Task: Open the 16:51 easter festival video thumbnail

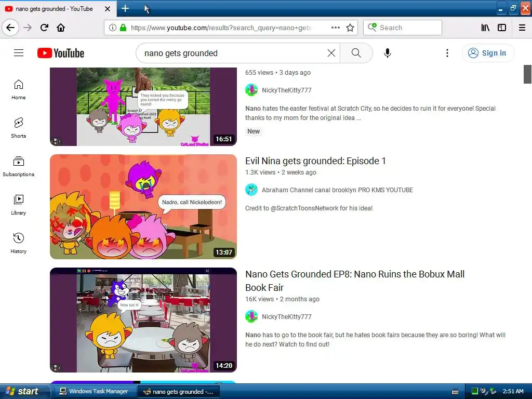Action: 143,107
